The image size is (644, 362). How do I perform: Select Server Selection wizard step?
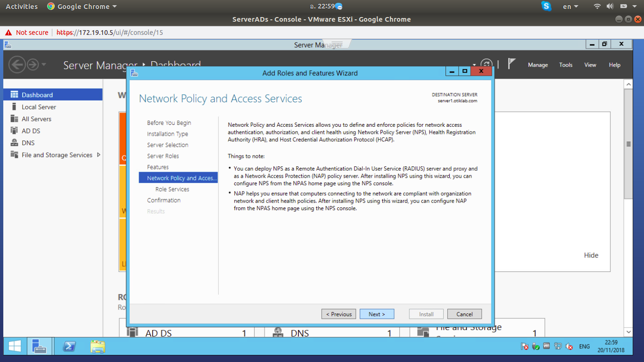tap(167, 145)
